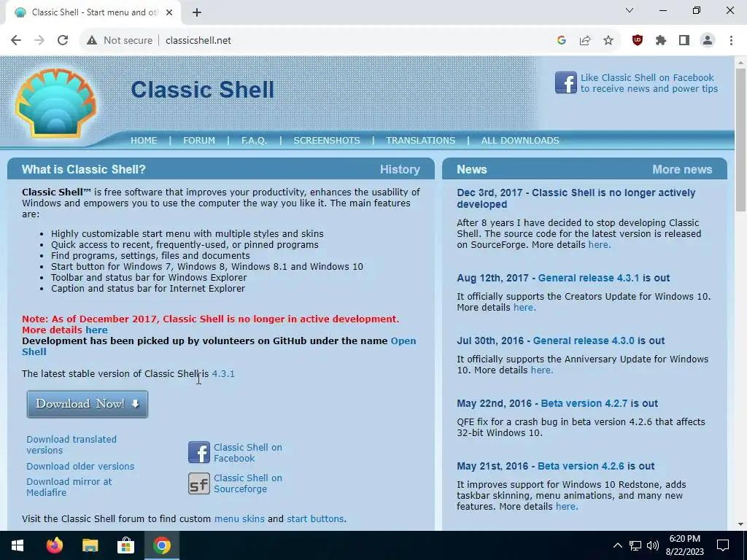Click the share page icon
Image resolution: width=747 pixels, height=560 pixels.
(x=585, y=41)
